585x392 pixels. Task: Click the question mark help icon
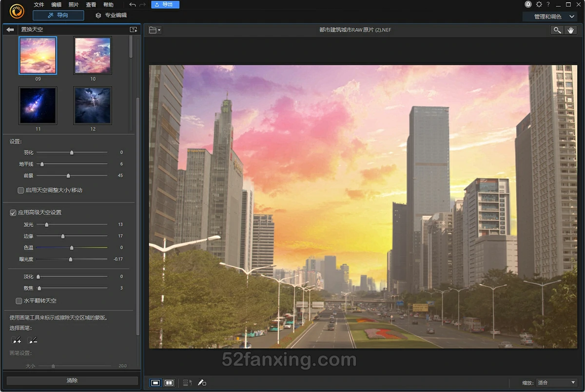tap(548, 4)
